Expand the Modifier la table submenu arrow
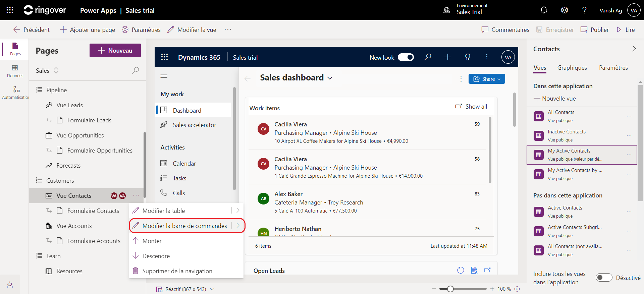The image size is (644, 294). [237, 211]
